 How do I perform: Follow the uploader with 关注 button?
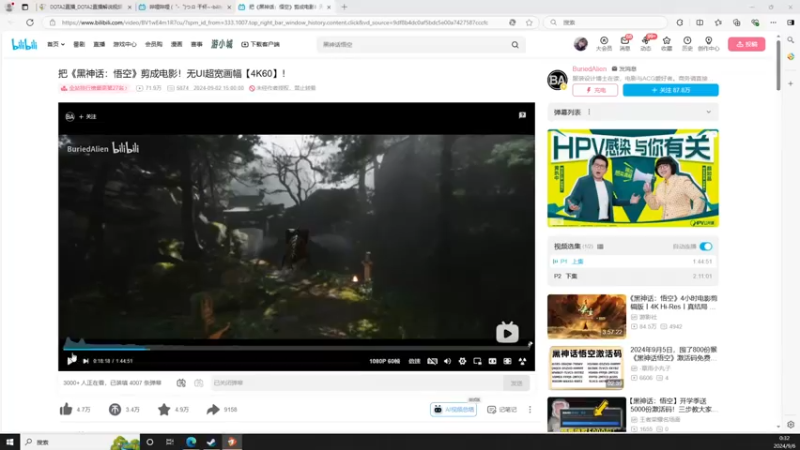670,90
